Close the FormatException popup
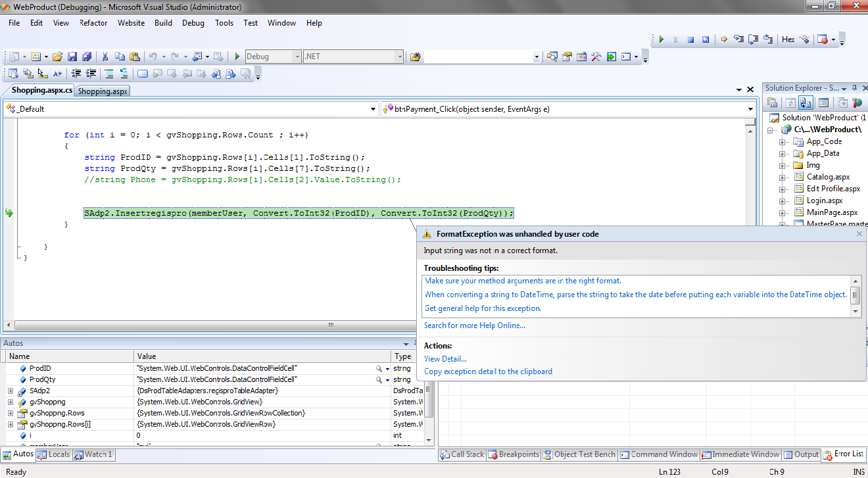 [859, 233]
